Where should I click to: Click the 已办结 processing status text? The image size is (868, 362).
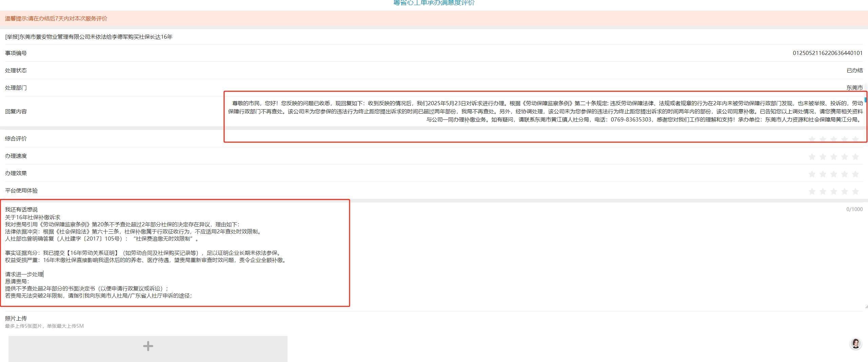click(854, 70)
